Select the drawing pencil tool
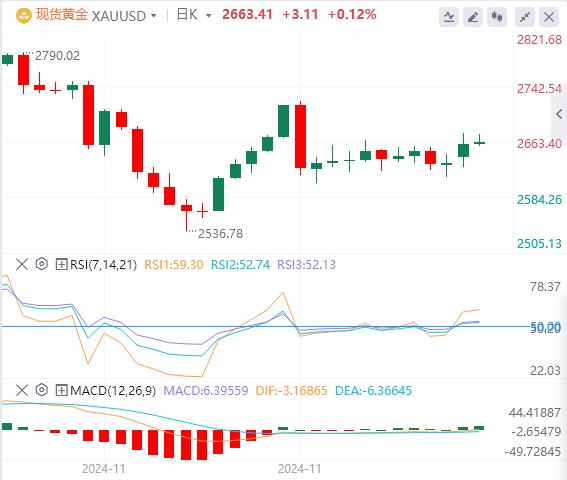The image size is (567, 480). 473,17
